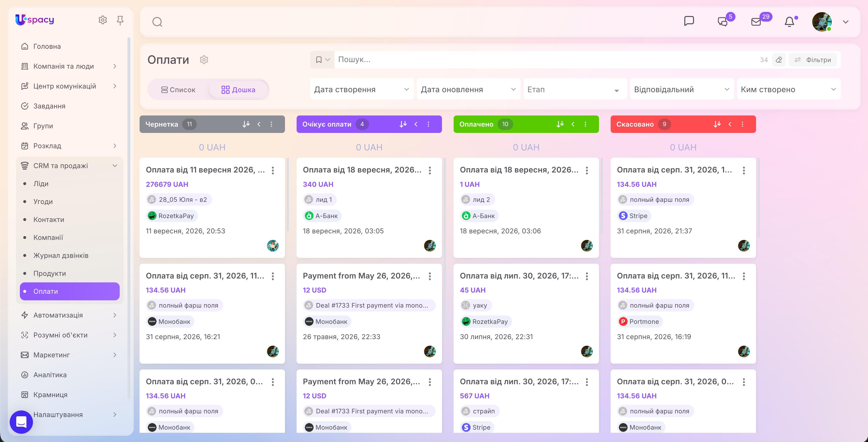Image resolution: width=868 pixels, height=442 pixels.
Task: Open Оплачено column three-dot menu
Action: [585, 124]
